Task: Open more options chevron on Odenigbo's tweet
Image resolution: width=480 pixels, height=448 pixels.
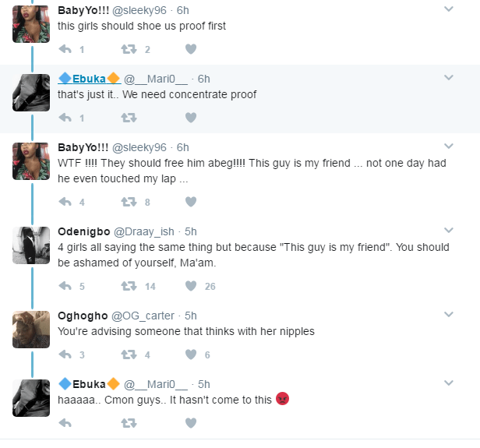Action: click(x=449, y=231)
